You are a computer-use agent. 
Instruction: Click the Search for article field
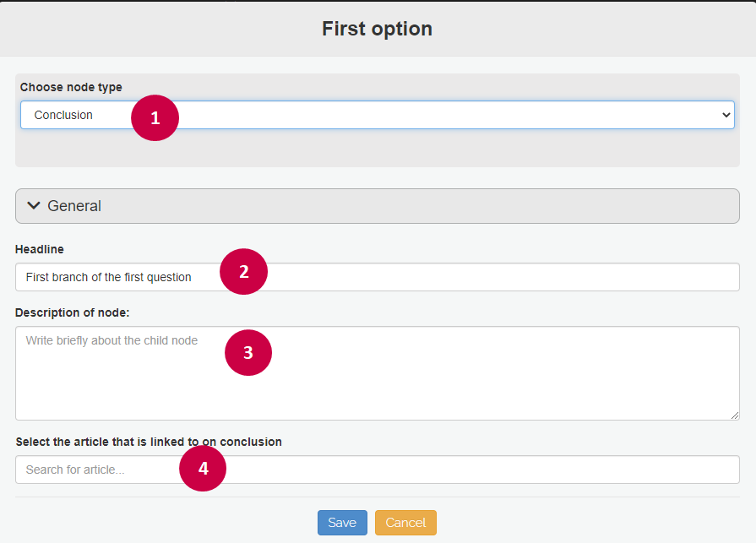click(x=377, y=470)
